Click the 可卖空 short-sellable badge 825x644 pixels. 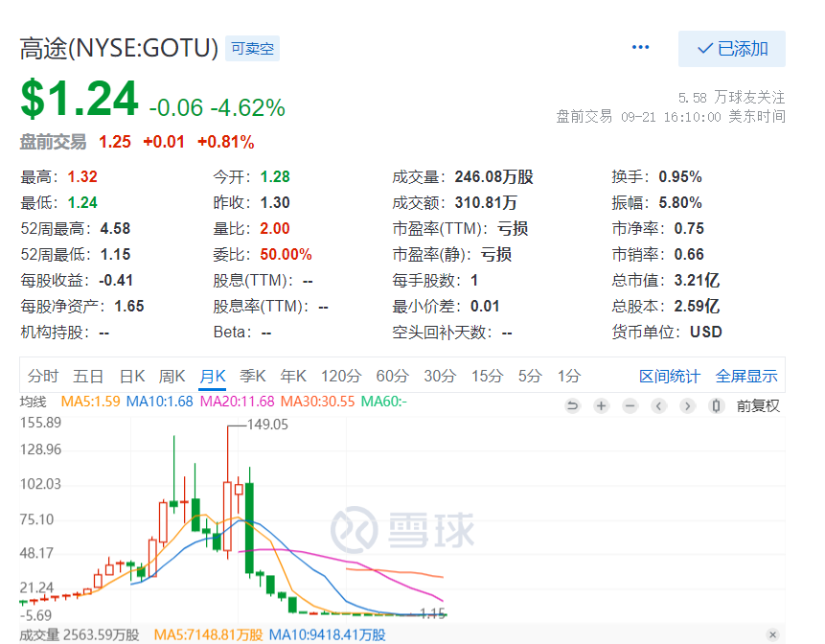click(x=253, y=49)
